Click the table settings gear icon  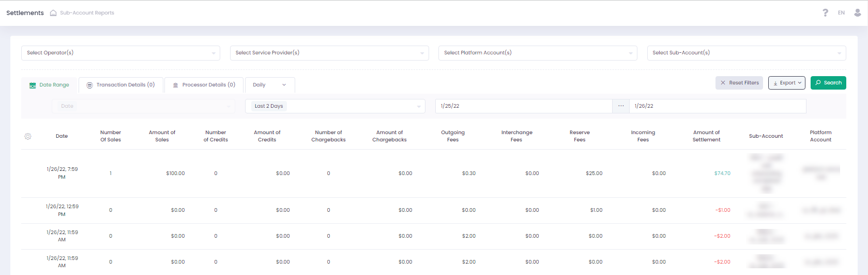(x=28, y=136)
